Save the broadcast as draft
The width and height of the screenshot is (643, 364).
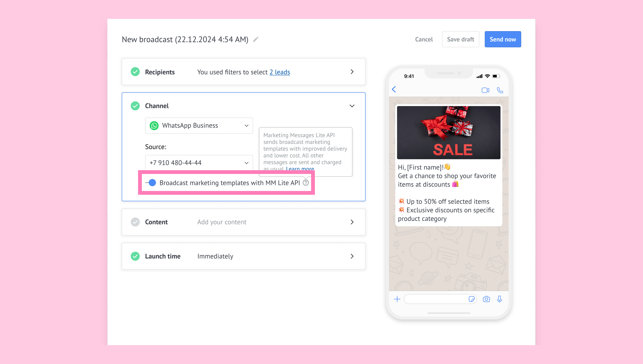click(460, 39)
